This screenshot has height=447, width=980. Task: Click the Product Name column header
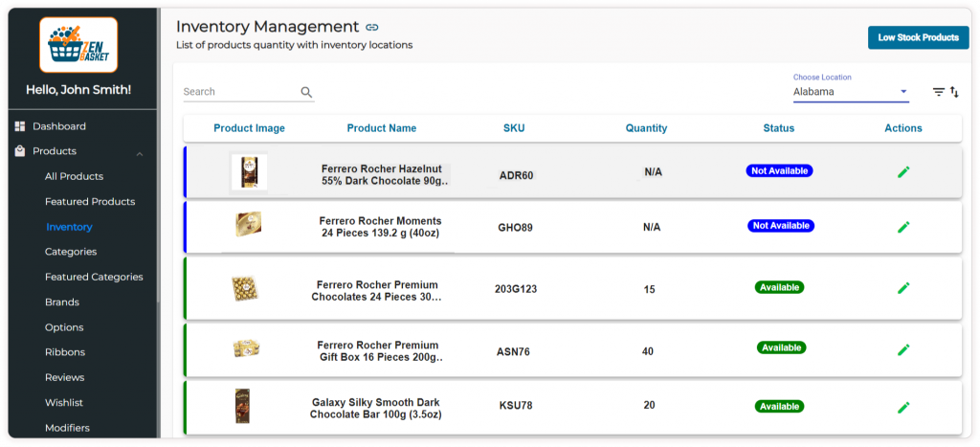(x=382, y=128)
